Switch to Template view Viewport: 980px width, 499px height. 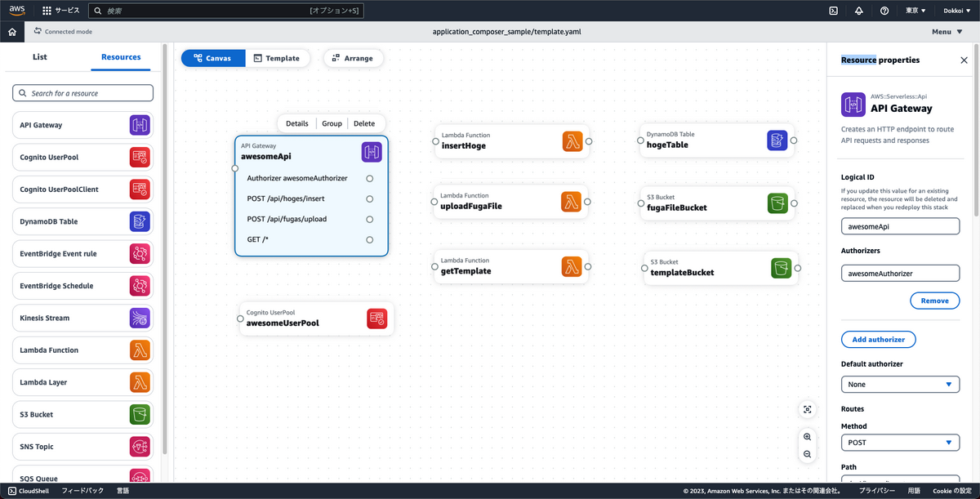point(277,58)
